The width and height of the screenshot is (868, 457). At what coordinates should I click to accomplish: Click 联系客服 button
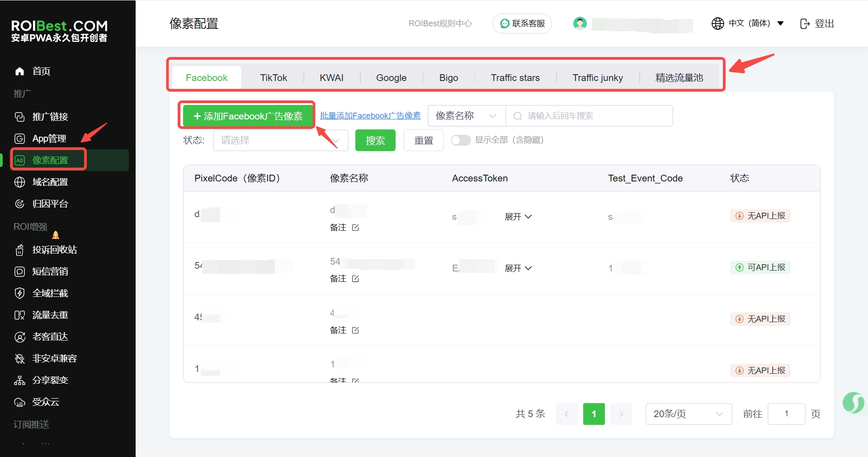[522, 24]
